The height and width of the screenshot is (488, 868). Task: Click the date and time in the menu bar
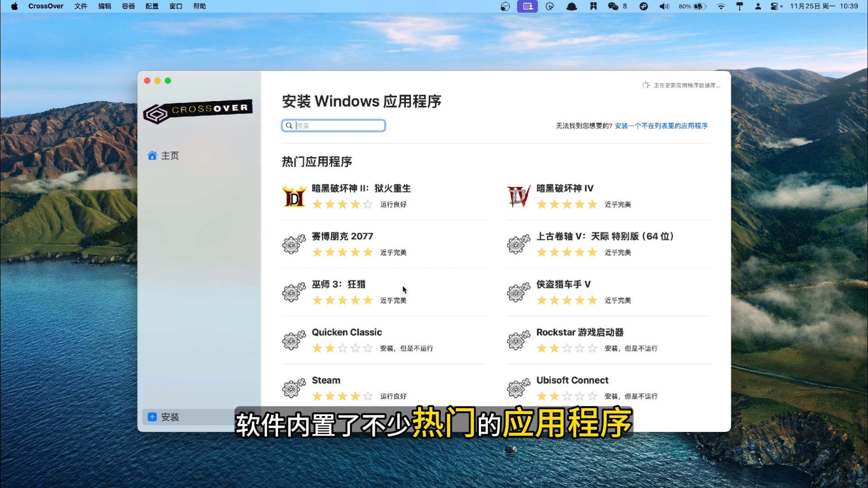824,6
